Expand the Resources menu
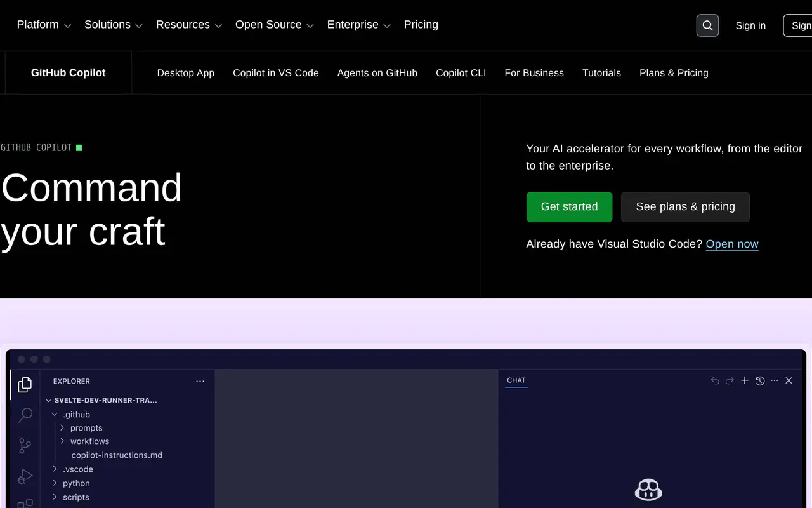The height and width of the screenshot is (508, 812). point(189,25)
